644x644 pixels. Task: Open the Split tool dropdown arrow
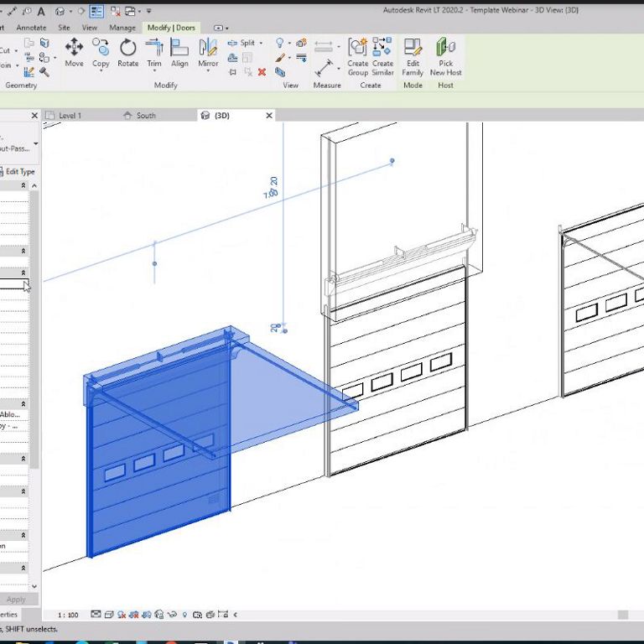tap(261, 43)
